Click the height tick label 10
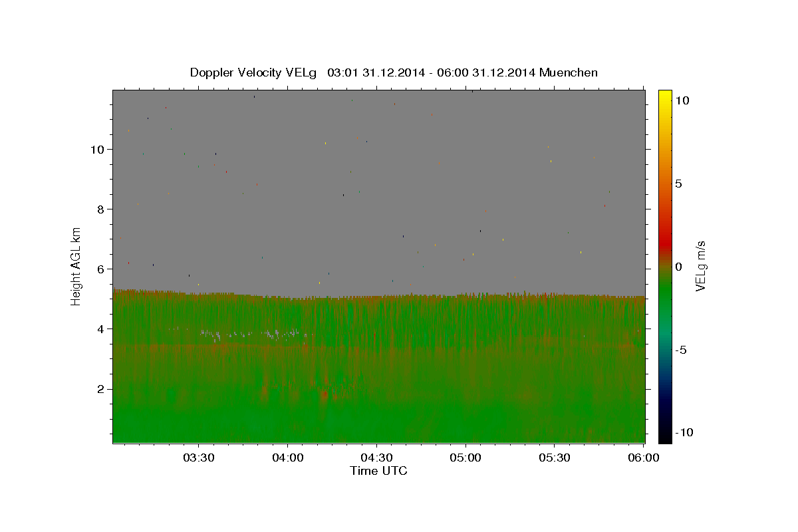This screenshot has width=798, height=532. pyautogui.click(x=98, y=149)
